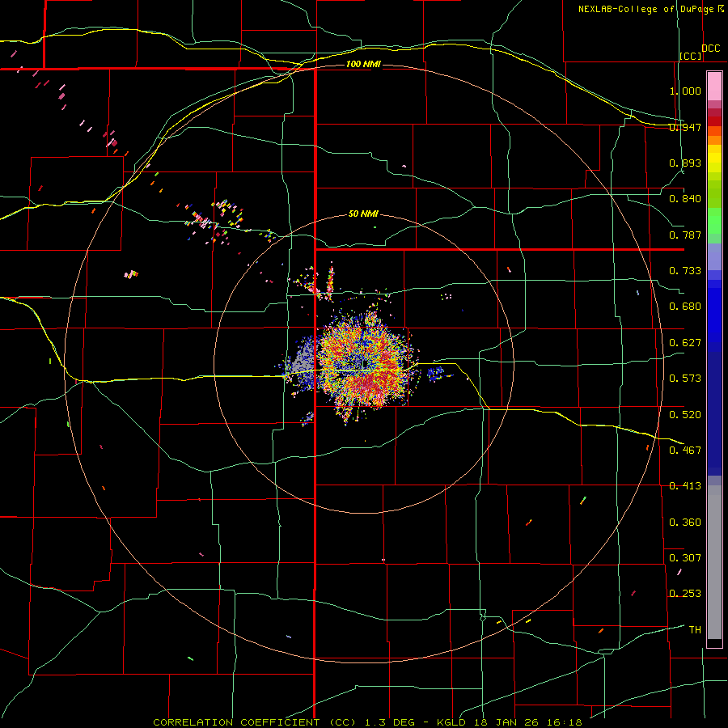
Task: Click the [CC] label above the color bar
Action: coord(691,56)
